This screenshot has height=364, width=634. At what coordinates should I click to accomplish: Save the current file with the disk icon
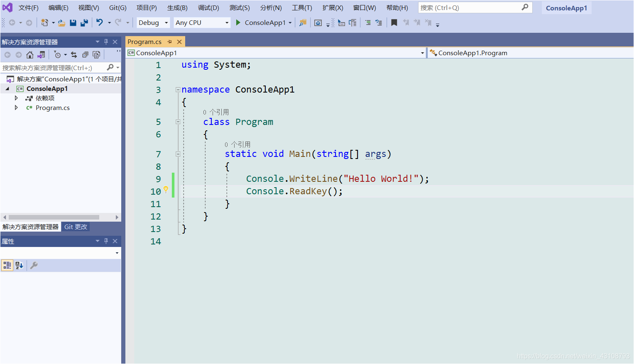pos(73,22)
